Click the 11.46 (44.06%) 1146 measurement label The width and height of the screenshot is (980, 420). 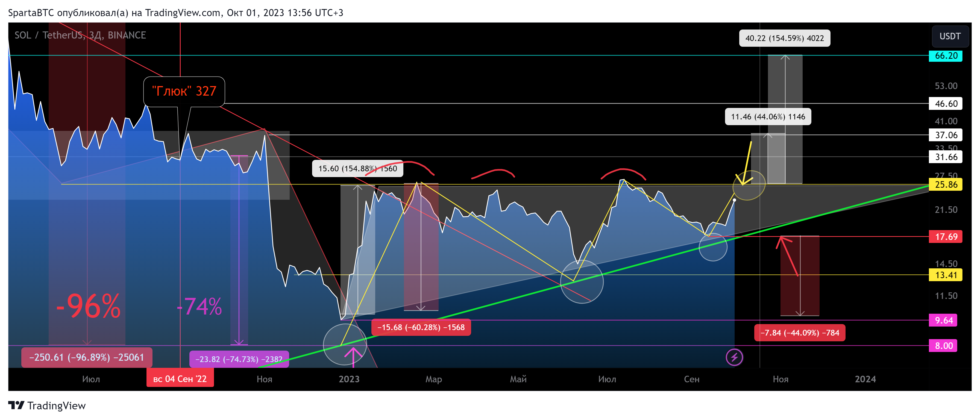tap(768, 117)
